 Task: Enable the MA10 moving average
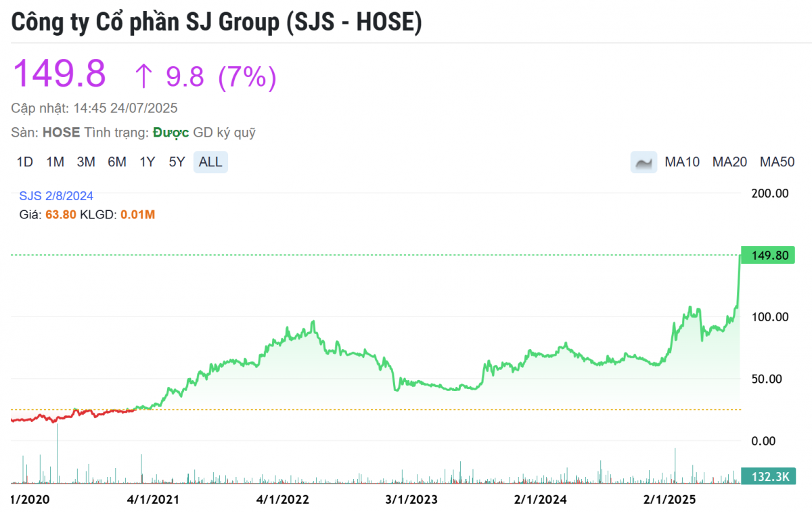click(682, 162)
